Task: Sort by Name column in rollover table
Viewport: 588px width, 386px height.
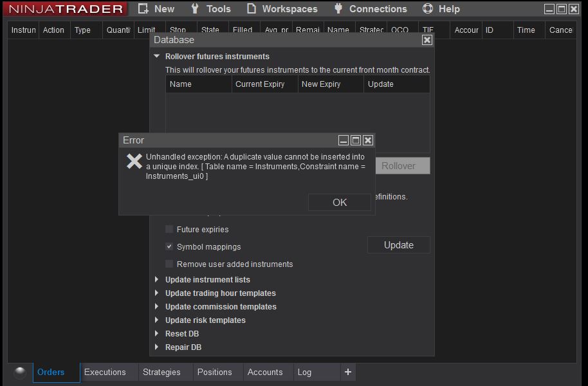Action: pos(199,84)
